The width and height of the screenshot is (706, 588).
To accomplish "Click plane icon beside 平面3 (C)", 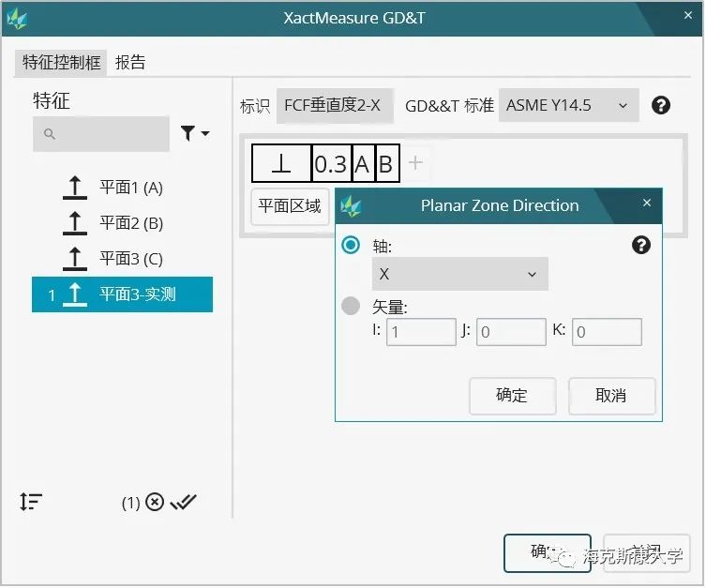I will click(x=75, y=259).
